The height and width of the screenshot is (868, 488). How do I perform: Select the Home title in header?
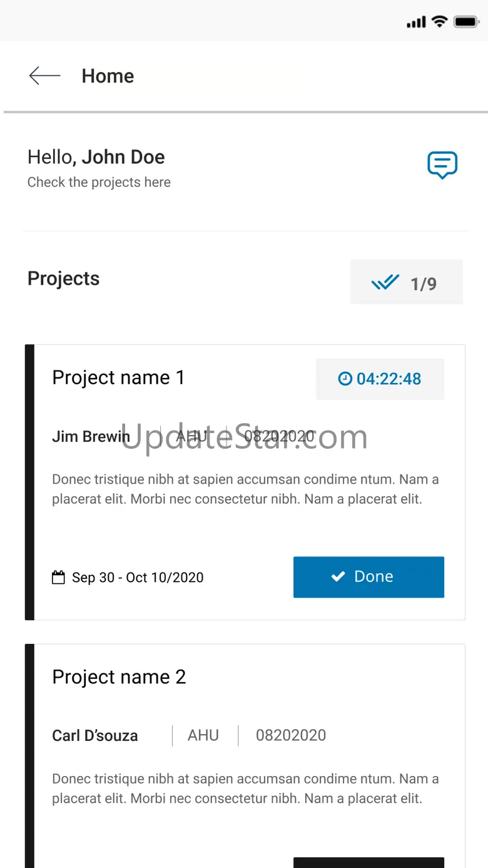click(108, 76)
